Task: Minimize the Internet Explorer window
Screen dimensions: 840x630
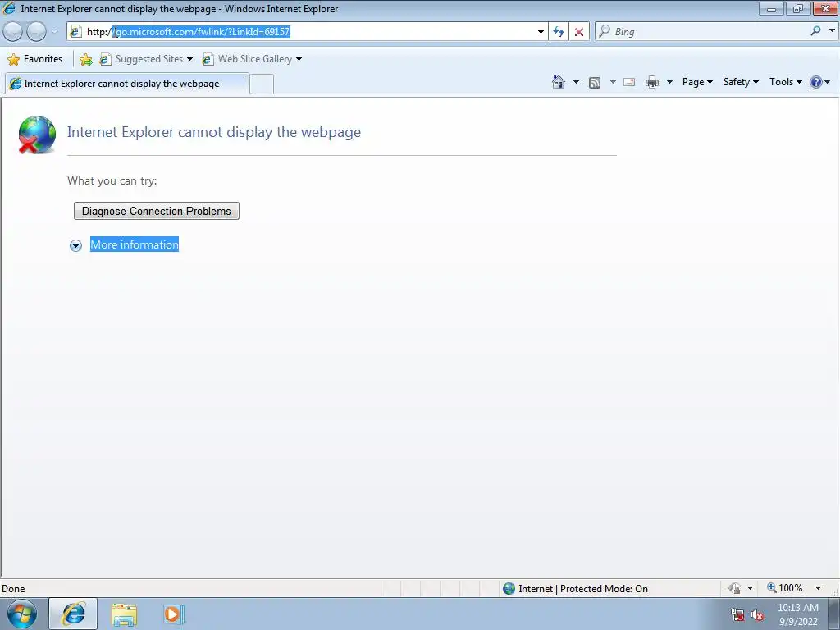Action: pos(771,8)
